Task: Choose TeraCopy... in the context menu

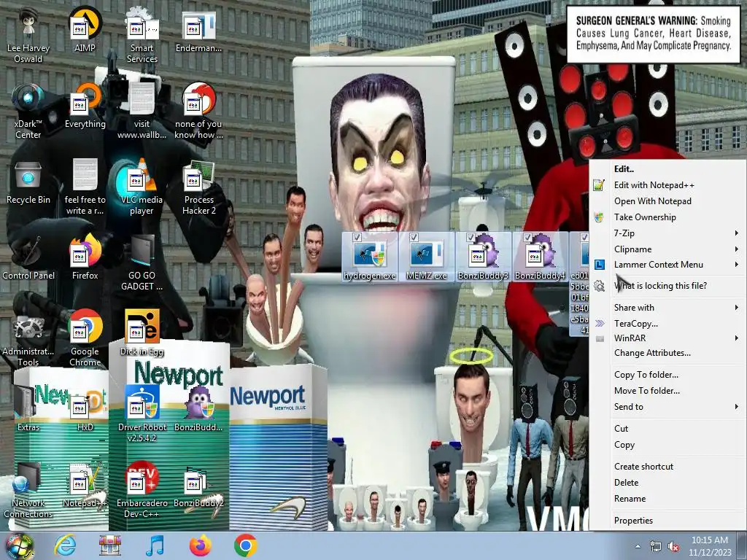Action: (x=667, y=323)
